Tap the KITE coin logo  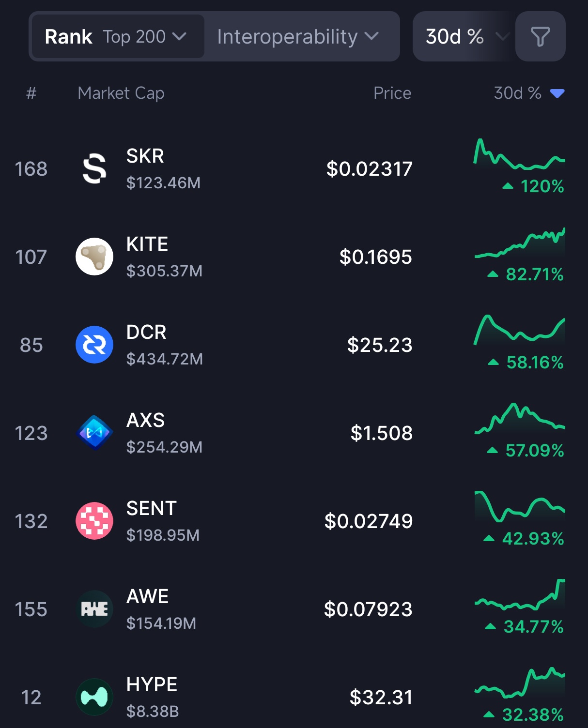point(94,257)
